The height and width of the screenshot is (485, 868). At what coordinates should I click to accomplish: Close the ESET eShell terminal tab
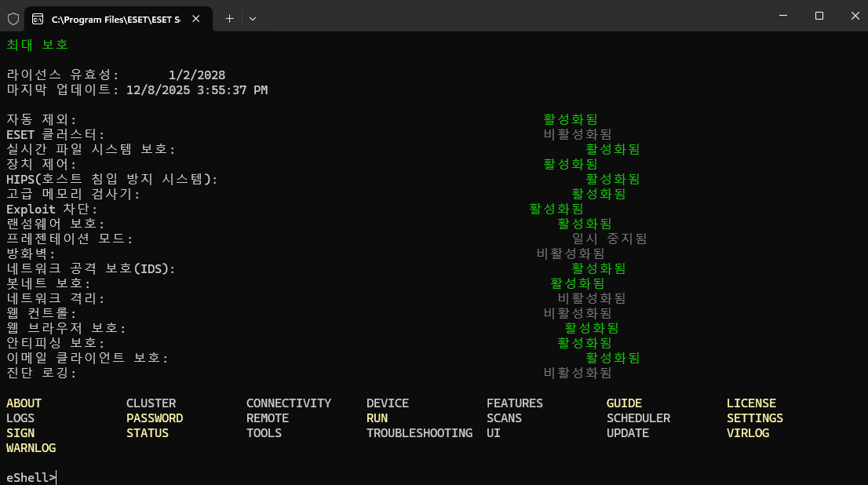198,18
